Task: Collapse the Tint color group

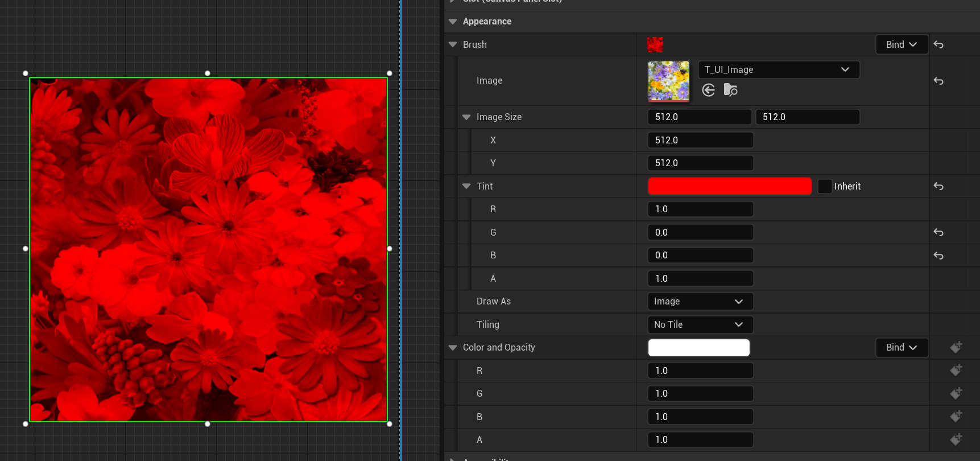Action: click(x=466, y=186)
